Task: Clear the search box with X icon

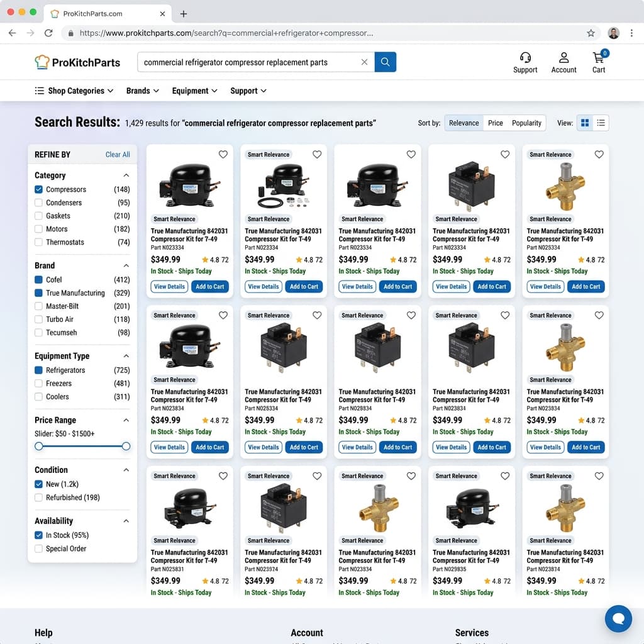Action: (x=364, y=62)
